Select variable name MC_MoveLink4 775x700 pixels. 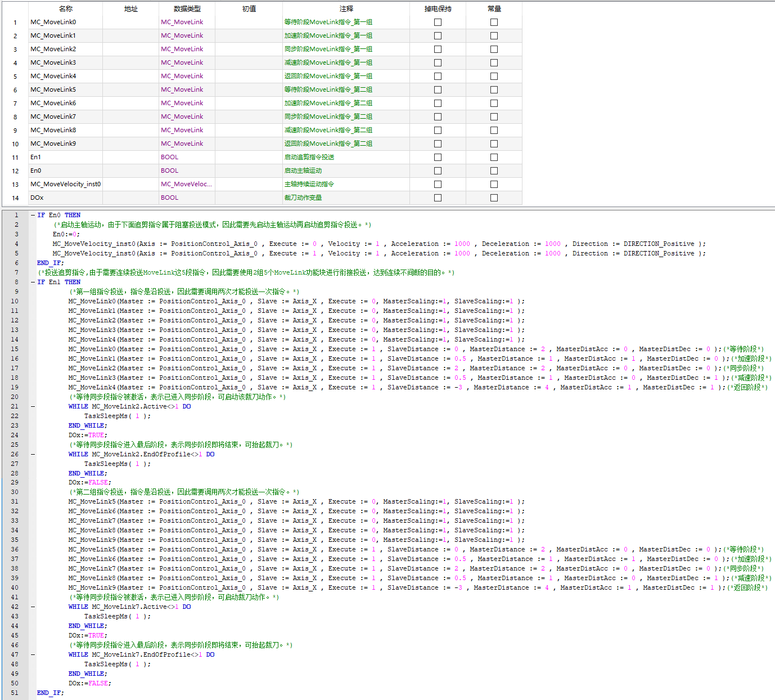53,77
